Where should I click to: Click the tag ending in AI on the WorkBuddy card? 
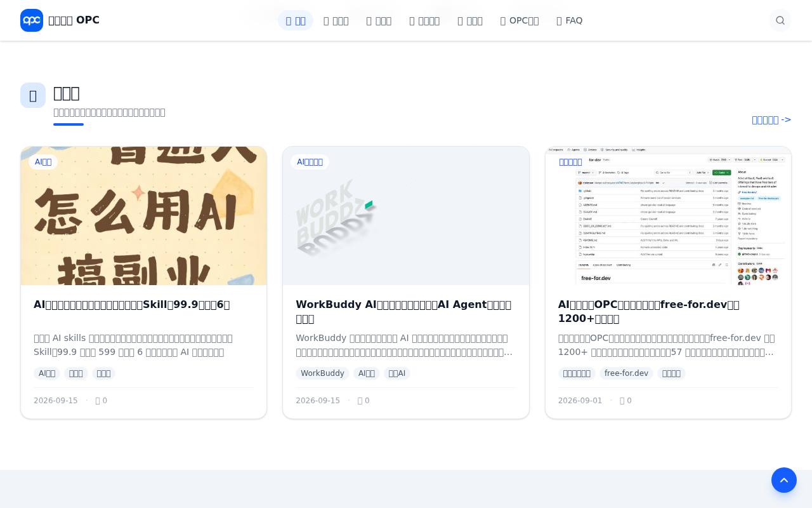pyautogui.click(x=397, y=373)
